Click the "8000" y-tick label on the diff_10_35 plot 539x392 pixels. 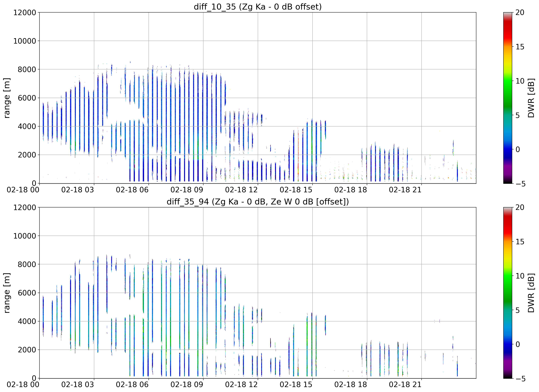pyautogui.click(x=27, y=69)
